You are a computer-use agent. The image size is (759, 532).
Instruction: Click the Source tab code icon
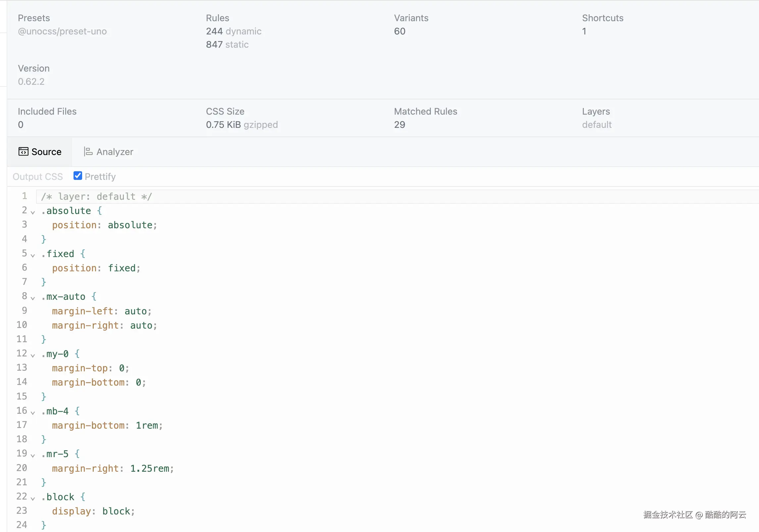pos(23,152)
